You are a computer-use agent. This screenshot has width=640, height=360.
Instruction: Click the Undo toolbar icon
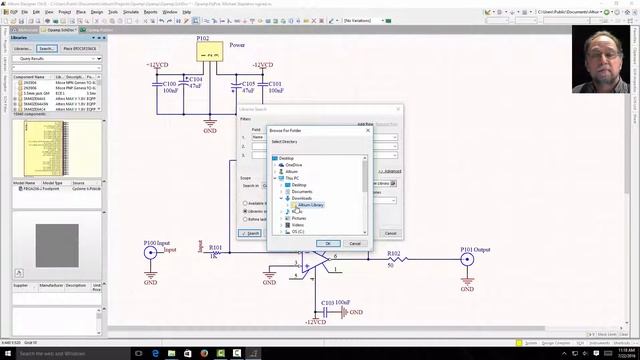pos(162,21)
